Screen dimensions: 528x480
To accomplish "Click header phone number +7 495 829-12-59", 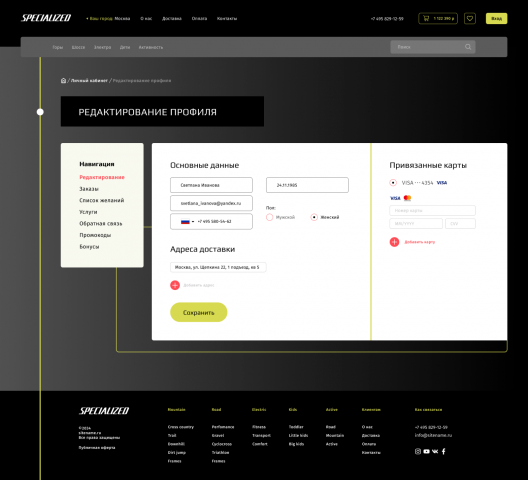I will coord(387,19).
